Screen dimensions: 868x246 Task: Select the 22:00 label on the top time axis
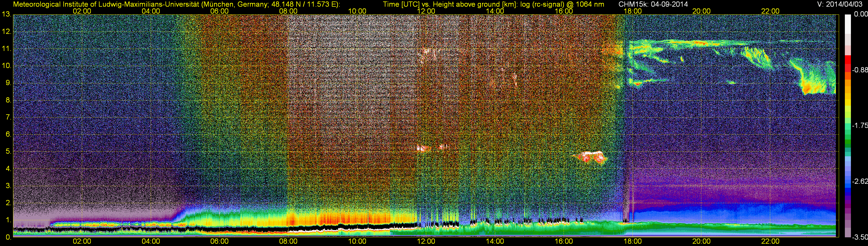click(770, 11)
